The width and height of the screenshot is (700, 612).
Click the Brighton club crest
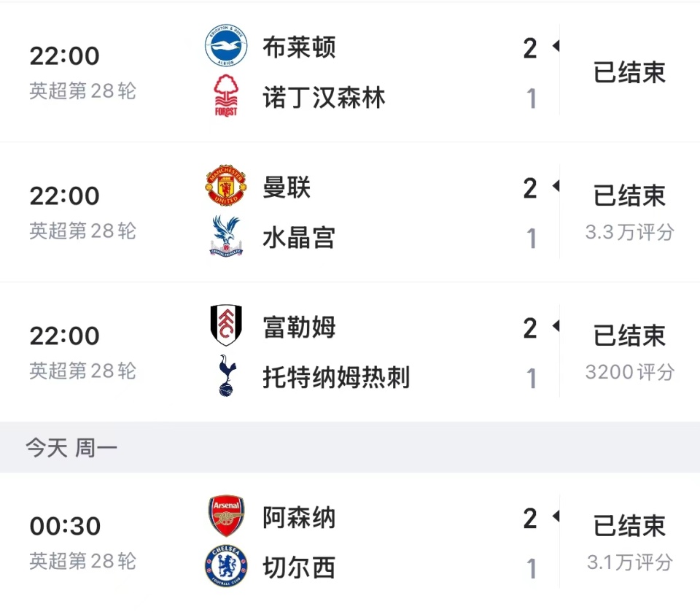[226, 47]
